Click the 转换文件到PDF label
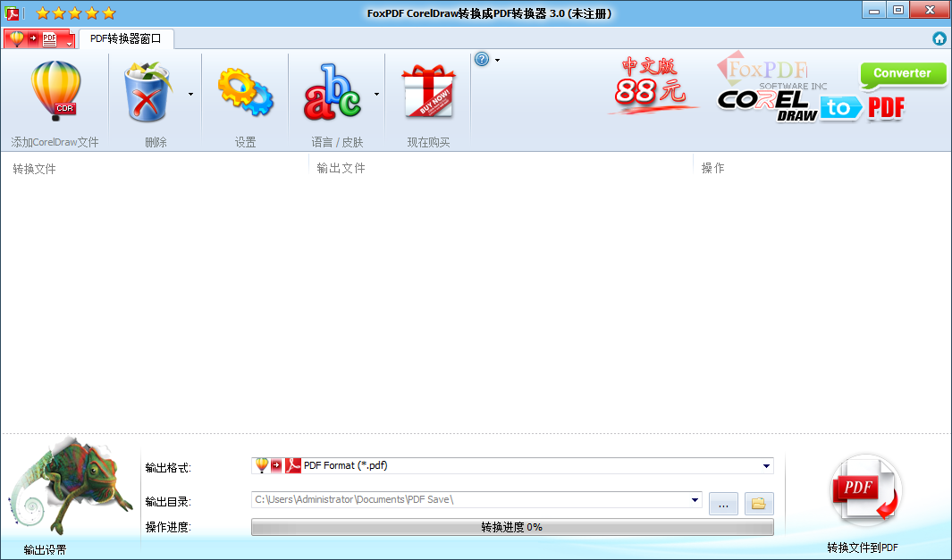Screen dimensions: 952x560 [x=862, y=547]
